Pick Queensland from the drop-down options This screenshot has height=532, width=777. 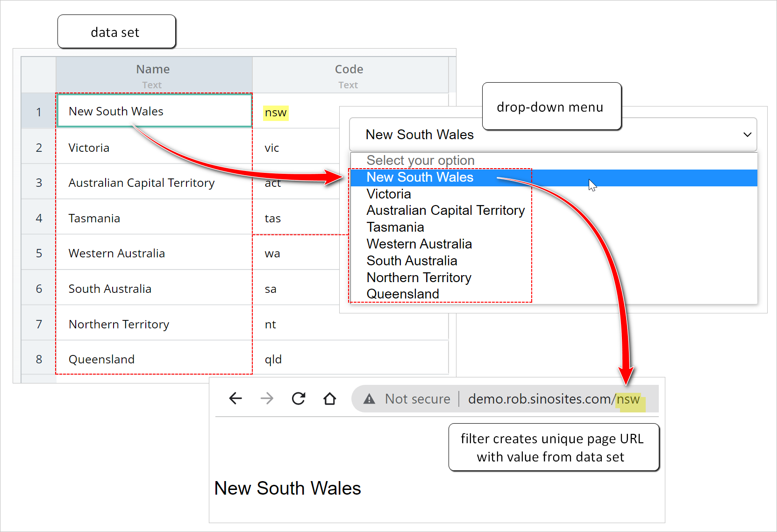403,294
